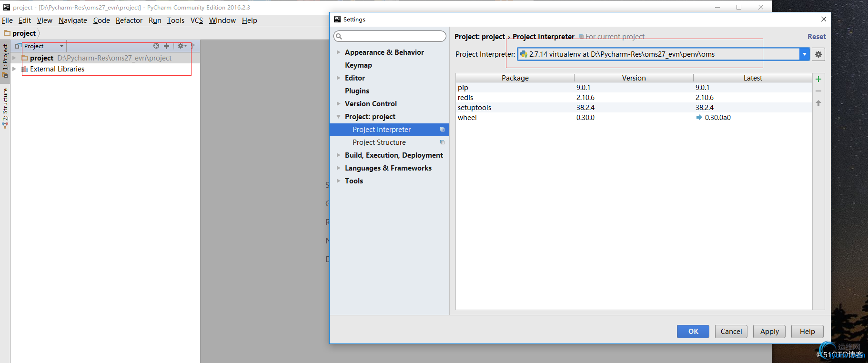Open the Navigate menu
The width and height of the screenshot is (868, 363).
pyautogui.click(x=73, y=20)
